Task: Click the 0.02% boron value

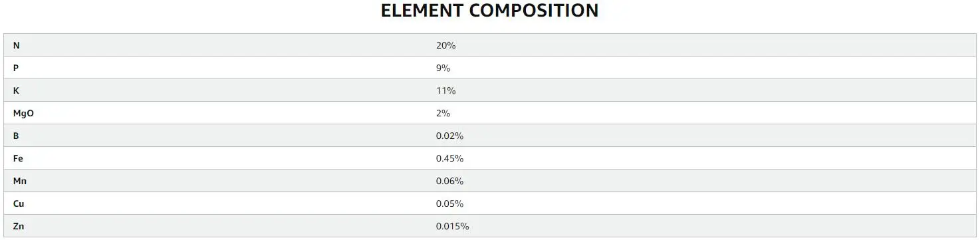Action: pyautogui.click(x=449, y=136)
